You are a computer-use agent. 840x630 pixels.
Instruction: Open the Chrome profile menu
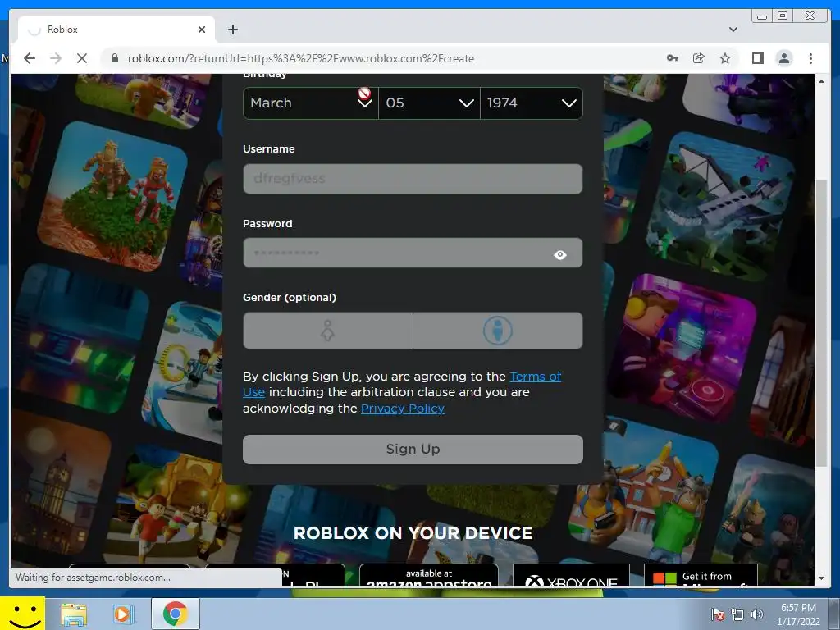click(783, 58)
